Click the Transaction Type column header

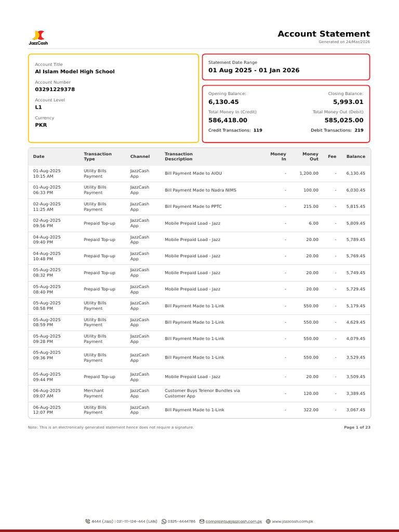(x=98, y=156)
